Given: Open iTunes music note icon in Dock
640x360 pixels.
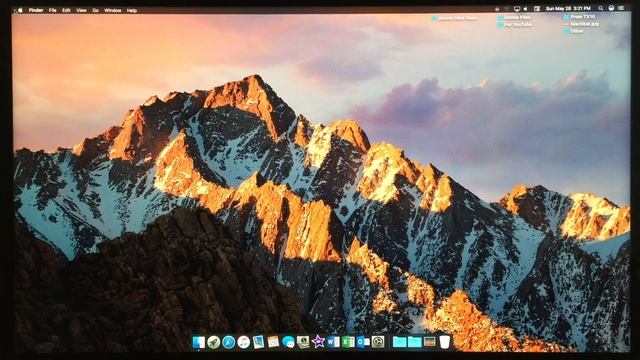Looking at the screenshot, I should 244,342.
